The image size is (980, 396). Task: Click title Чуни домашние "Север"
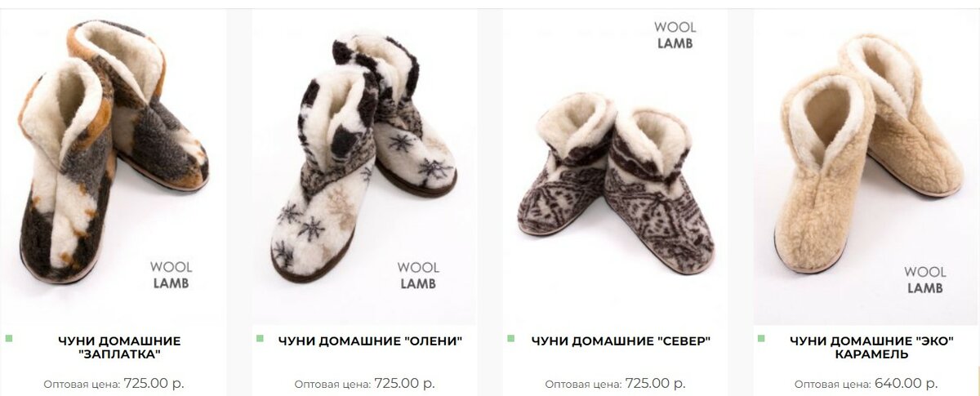click(x=621, y=340)
